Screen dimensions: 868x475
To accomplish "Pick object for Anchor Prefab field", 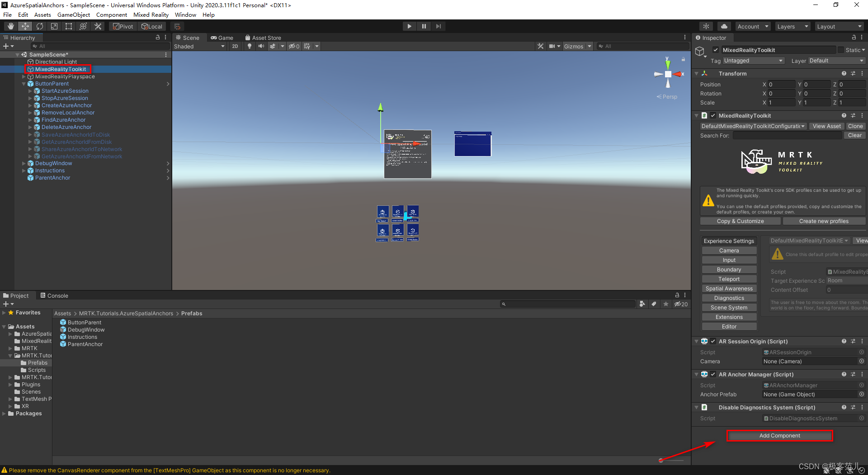I will [862, 394].
